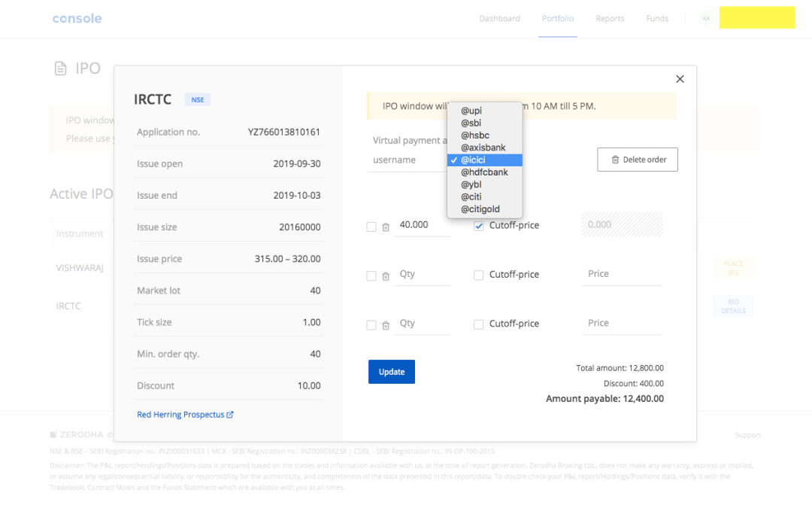Click the IPO document icon in the page heading
This screenshot has width=812, height=508.
coord(61,68)
